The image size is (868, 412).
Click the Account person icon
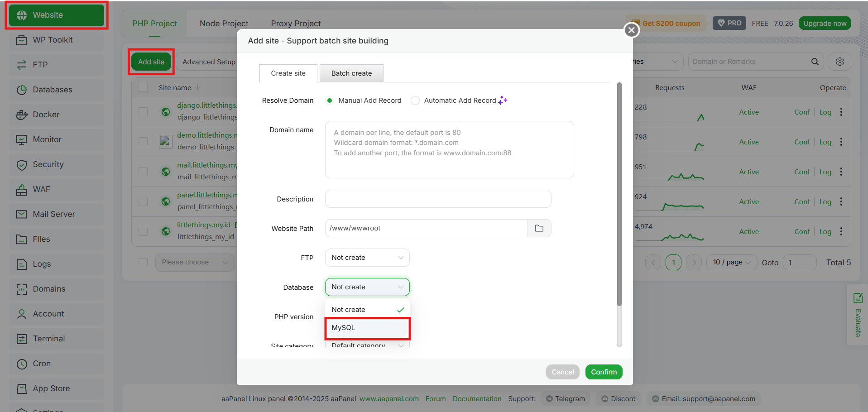click(x=22, y=314)
